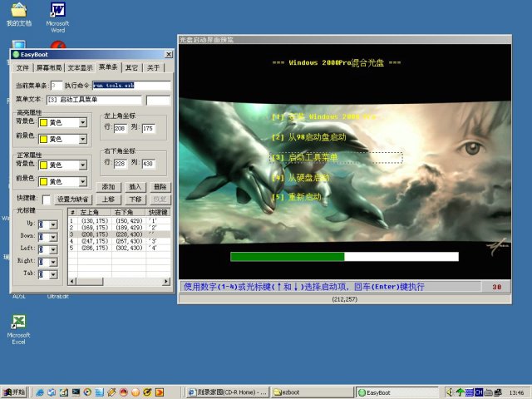The height and width of the screenshot is (399, 532).
Task: Switch to 刻录家园(CD-R Home) taskbar button
Action: (228, 392)
